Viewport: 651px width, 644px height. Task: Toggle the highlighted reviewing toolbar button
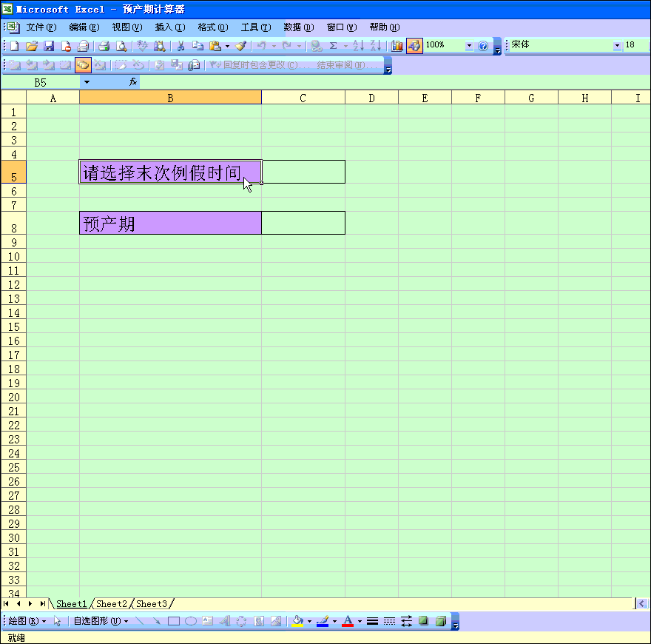click(x=84, y=64)
